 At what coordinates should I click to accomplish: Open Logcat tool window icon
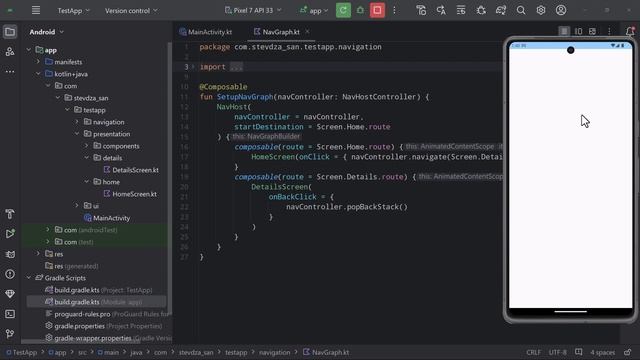pos(10,254)
